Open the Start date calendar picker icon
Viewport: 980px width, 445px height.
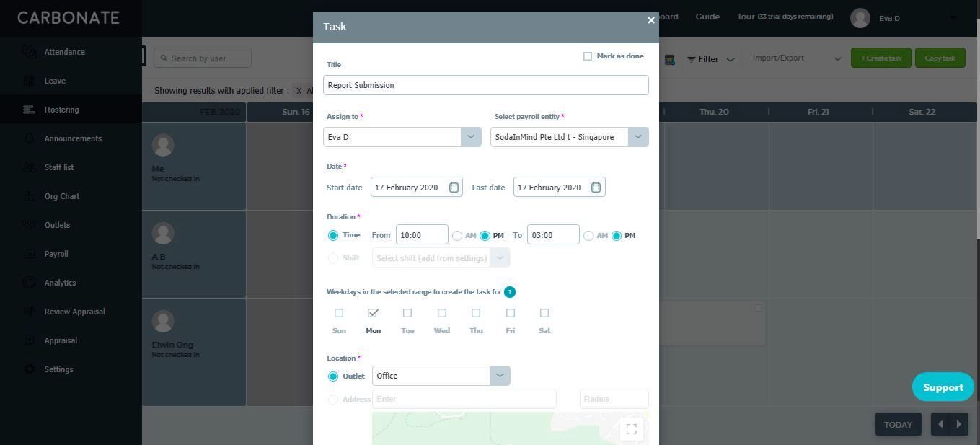click(x=454, y=188)
